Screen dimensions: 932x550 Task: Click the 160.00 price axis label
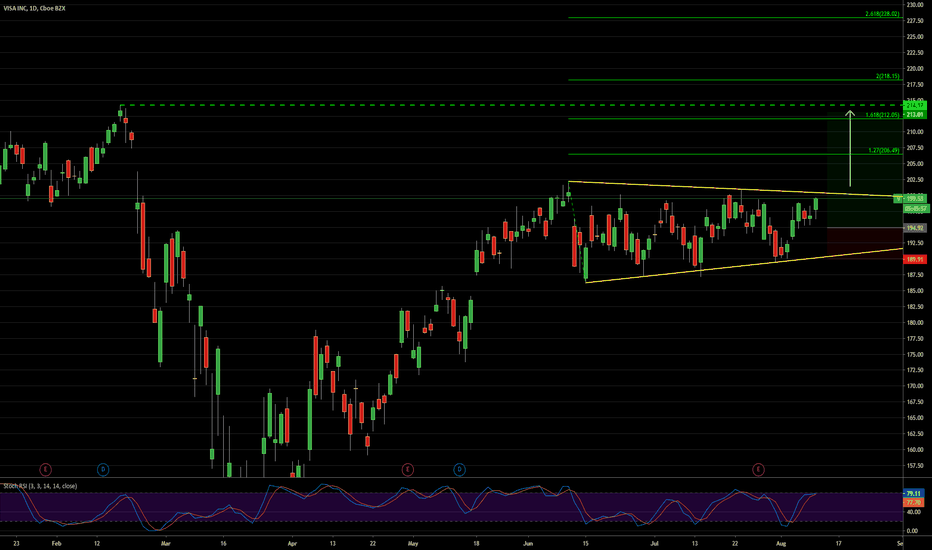coord(914,450)
